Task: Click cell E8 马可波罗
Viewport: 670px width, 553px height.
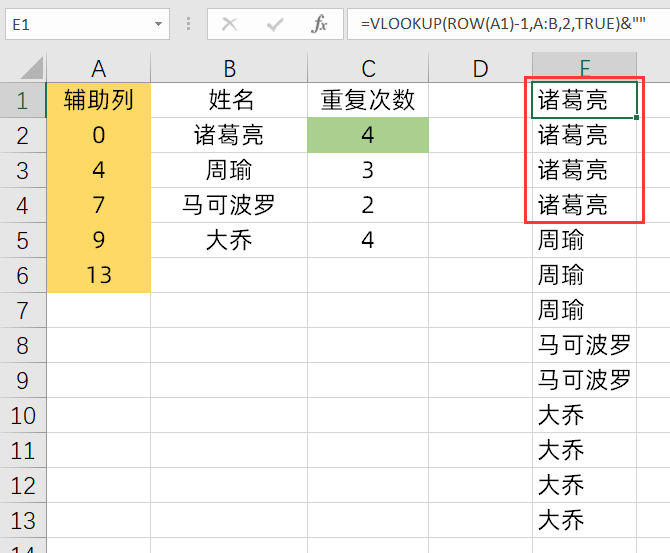Action: tap(585, 346)
